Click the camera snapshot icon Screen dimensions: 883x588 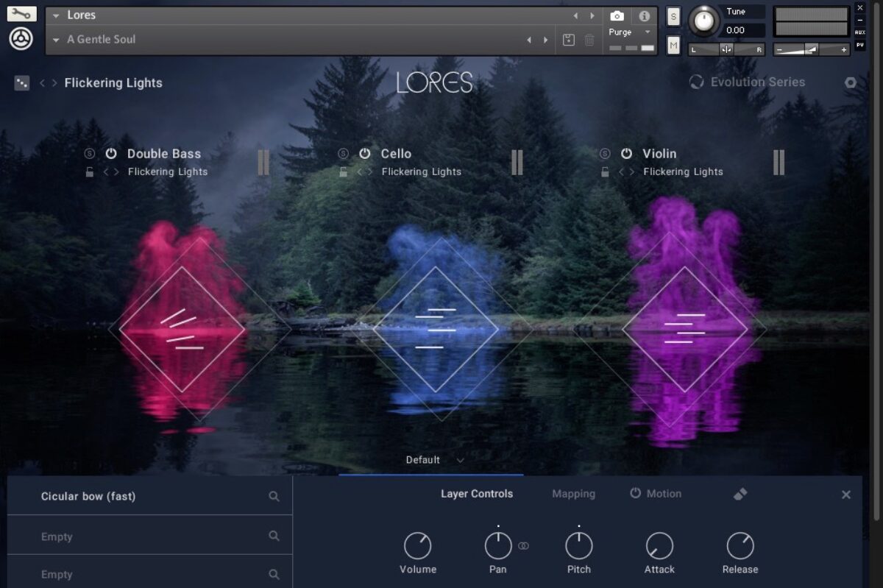[x=617, y=15]
